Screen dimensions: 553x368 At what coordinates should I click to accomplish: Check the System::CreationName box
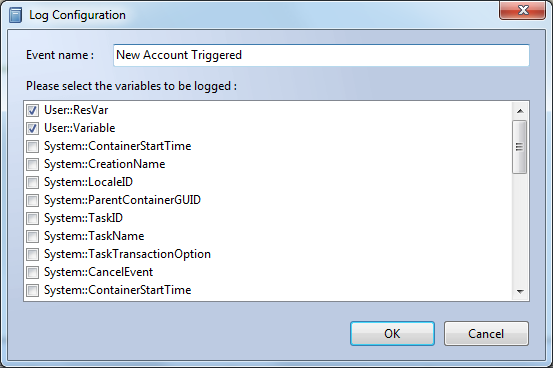32,164
